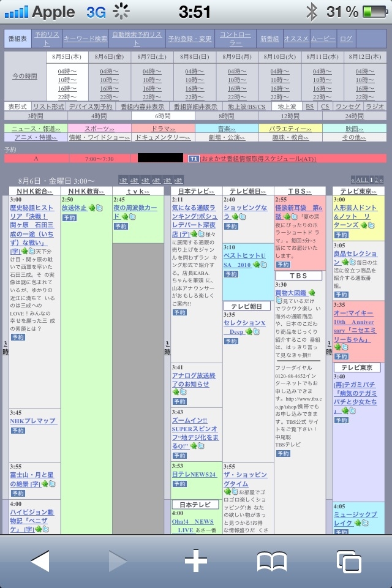The height and width of the screenshot is (588, 392).
Task: Select 8月8日(日) date header
Action: pos(194,56)
